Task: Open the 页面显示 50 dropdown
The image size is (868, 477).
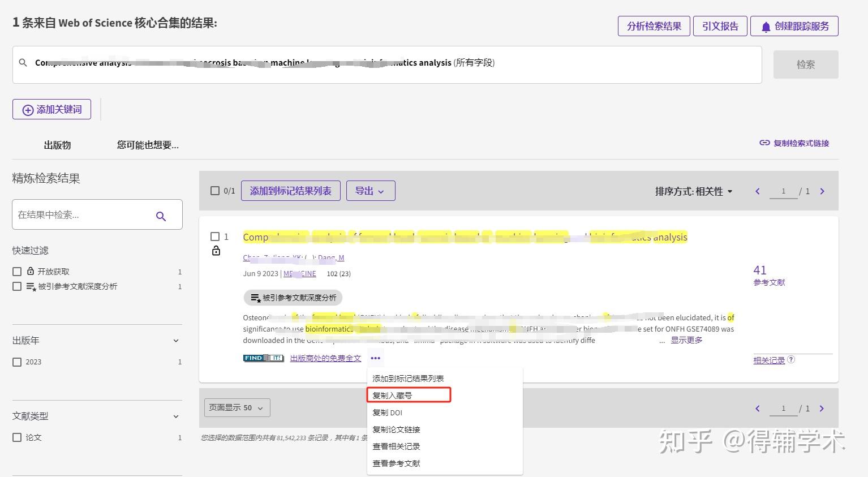Action: tap(237, 407)
